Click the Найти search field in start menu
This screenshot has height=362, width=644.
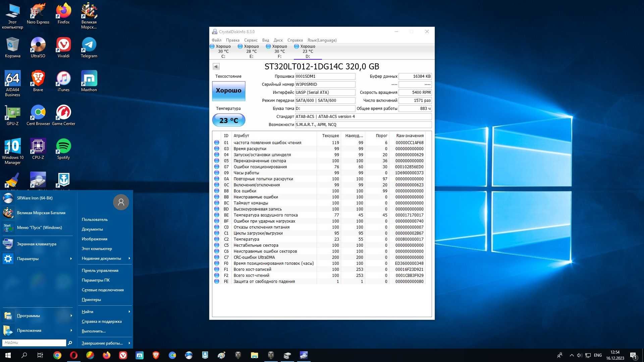(x=34, y=343)
